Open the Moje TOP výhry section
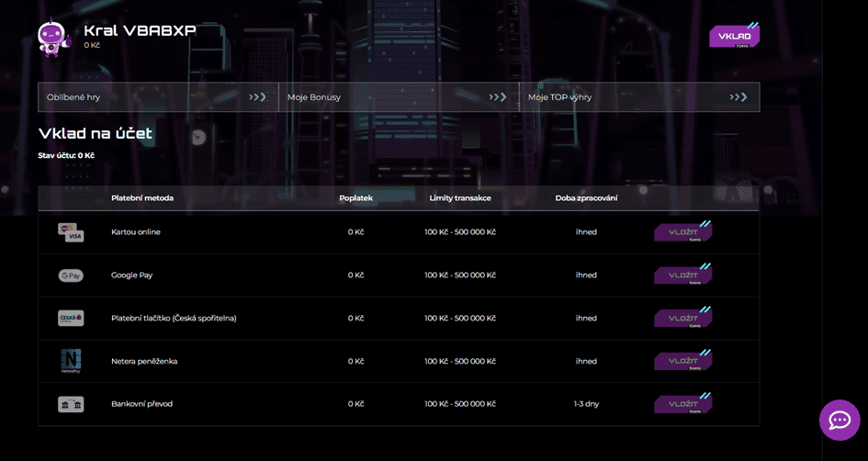868x461 pixels. pos(639,97)
